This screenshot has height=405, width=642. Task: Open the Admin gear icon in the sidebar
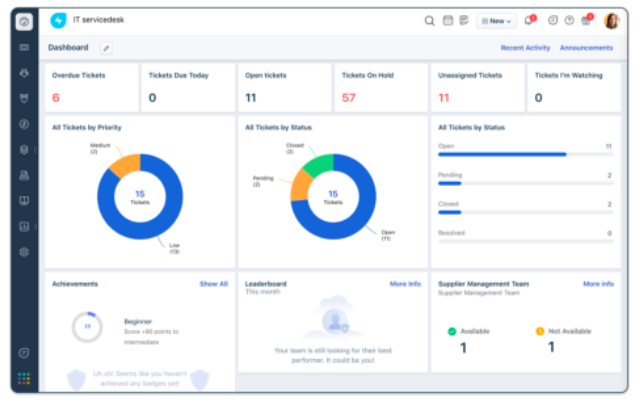[24, 252]
